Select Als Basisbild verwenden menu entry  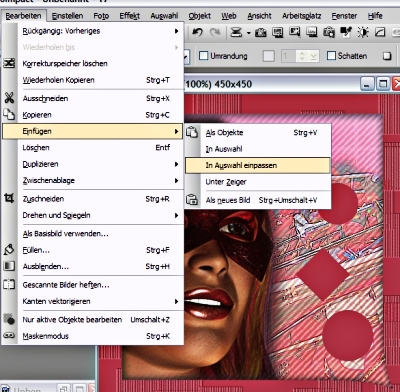pos(93,234)
